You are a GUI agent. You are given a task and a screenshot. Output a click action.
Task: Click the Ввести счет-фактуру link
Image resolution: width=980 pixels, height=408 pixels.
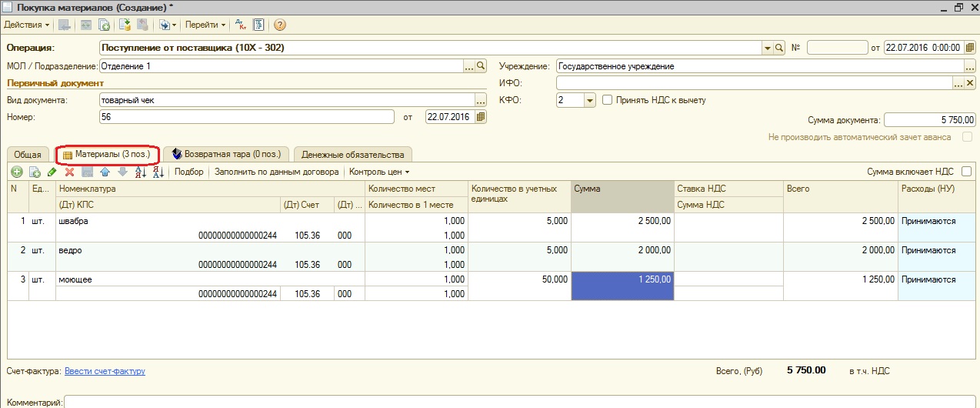[x=105, y=371]
